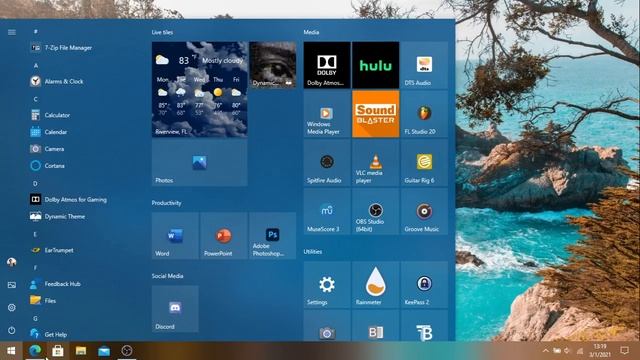Open the taskbar clock and date
This screenshot has height=360, width=640.
pos(600,351)
